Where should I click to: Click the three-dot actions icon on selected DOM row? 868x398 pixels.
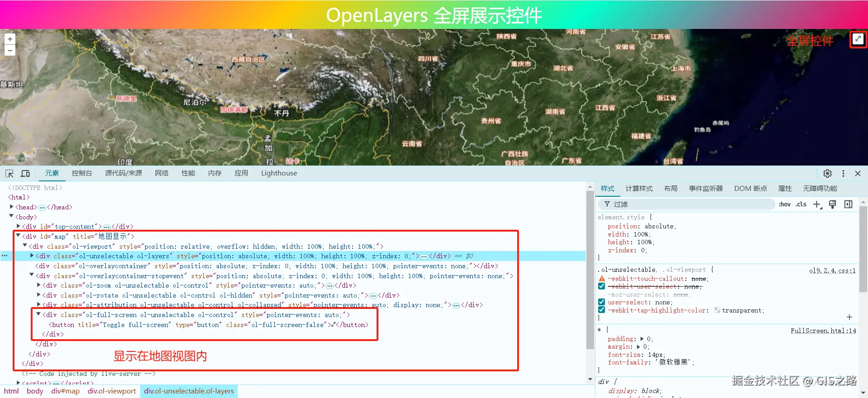5,256
